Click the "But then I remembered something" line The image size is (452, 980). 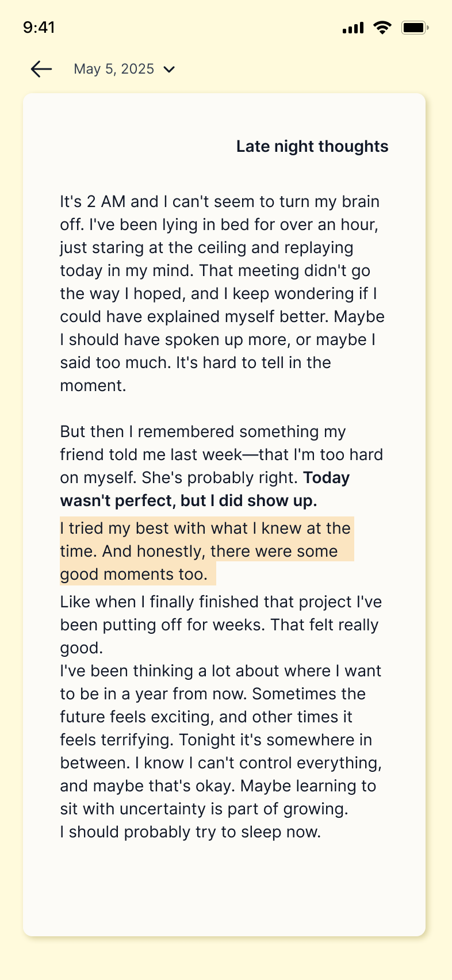coord(203,432)
